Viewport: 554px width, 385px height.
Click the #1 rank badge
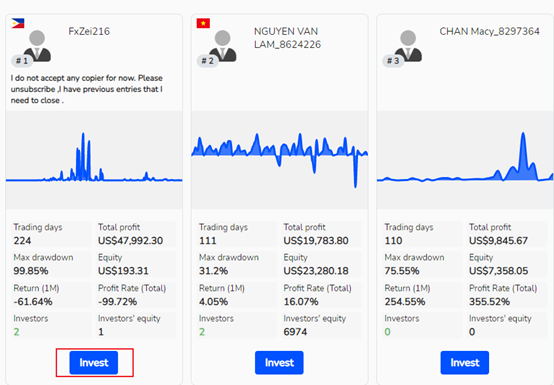pos(22,61)
